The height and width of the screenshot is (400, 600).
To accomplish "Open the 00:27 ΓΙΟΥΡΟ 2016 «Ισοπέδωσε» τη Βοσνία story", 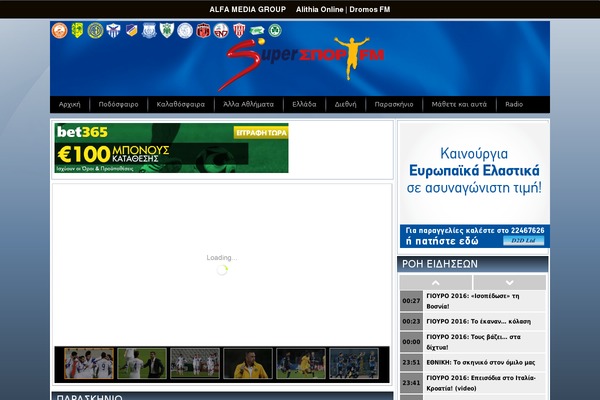I will pos(473,301).
